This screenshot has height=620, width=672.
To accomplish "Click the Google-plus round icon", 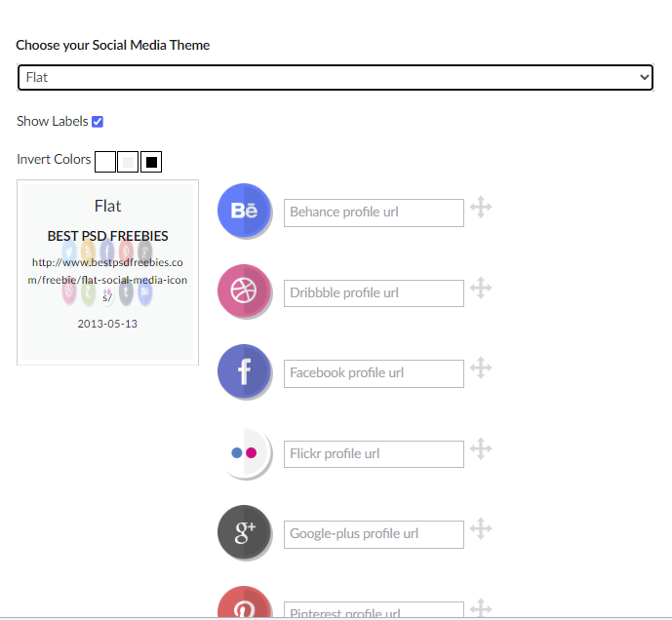I will pyautogui.click(x=244, y=532).
